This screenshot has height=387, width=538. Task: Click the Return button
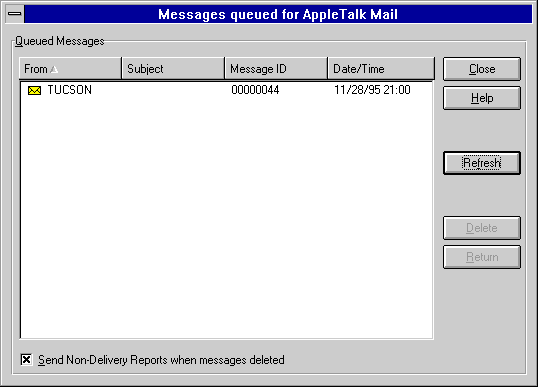(482, 257)
